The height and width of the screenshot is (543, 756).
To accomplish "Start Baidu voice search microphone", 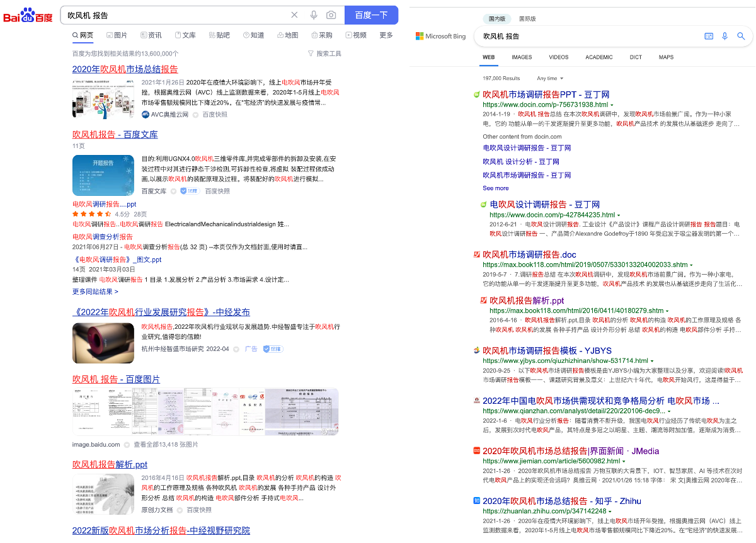I will (314, 15).
